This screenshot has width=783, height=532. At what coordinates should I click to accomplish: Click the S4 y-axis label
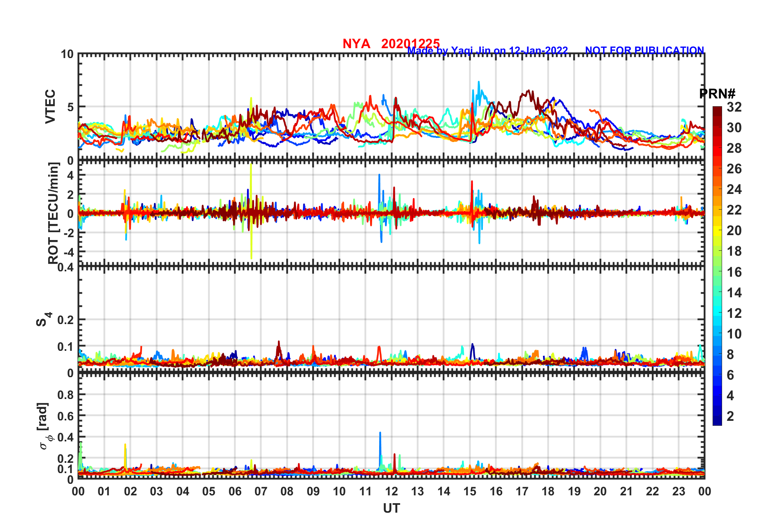pyautogui.click(x=44, y=319)
